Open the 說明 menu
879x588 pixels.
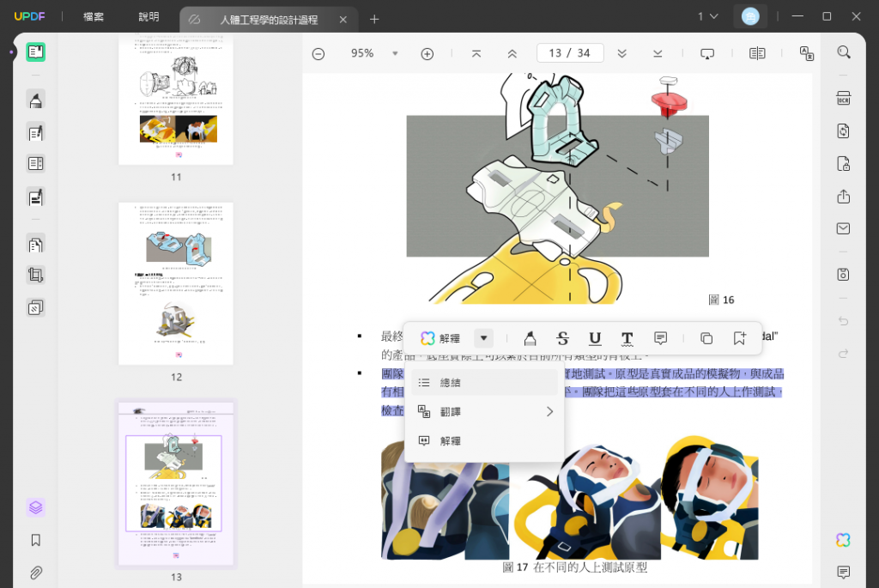pyautogui.click(x=149, y=17)
